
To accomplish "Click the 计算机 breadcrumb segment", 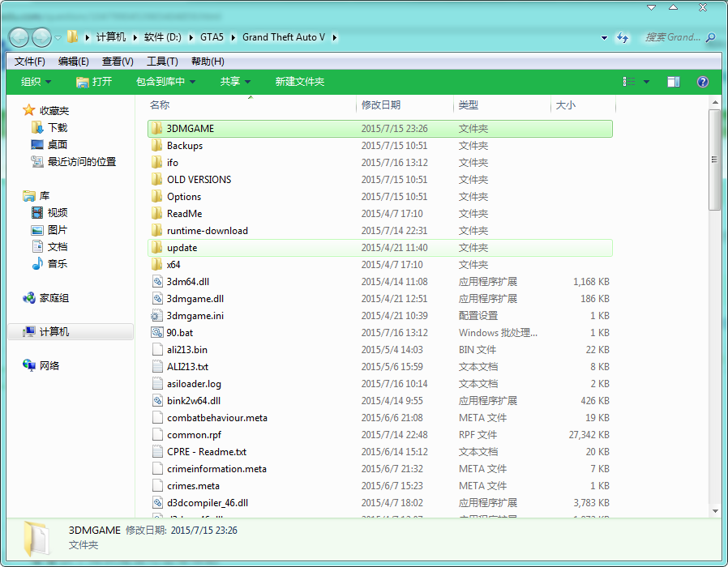I will pos(111,37).
